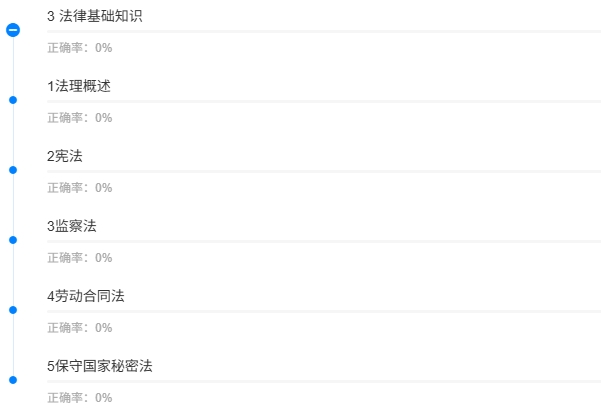
Task: Click 正确率 0% text under 法律基础知识
Action: (80, 48)
